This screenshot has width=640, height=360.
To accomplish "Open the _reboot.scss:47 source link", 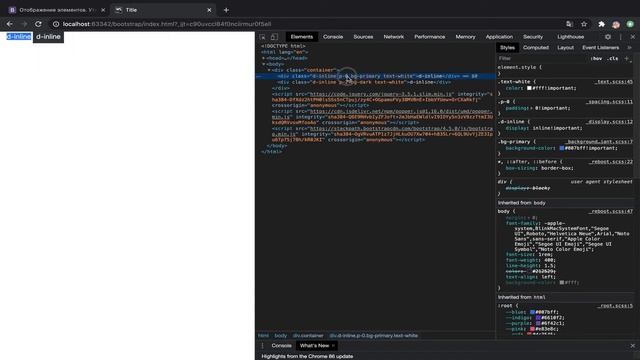I will 611,211.
